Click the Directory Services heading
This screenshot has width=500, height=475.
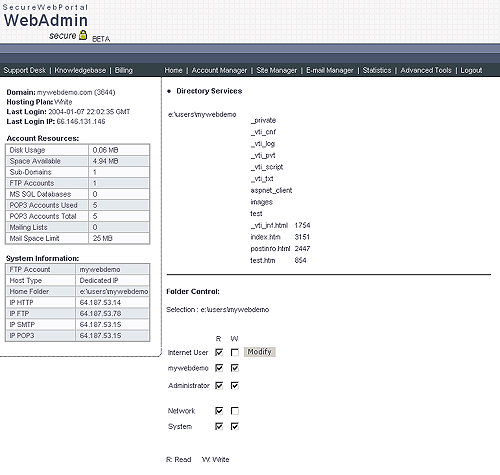coord(209,91)
